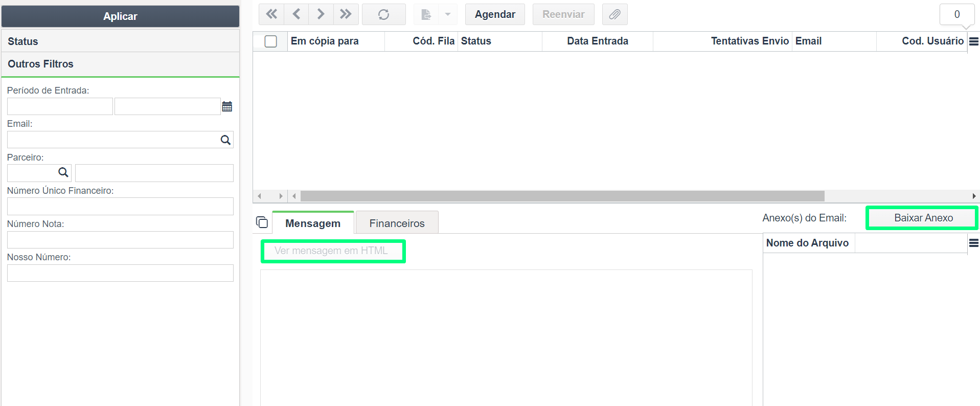Go to previous page arrow
The height and width of the screenshot is (406, 980).
(x=297, y=14)
